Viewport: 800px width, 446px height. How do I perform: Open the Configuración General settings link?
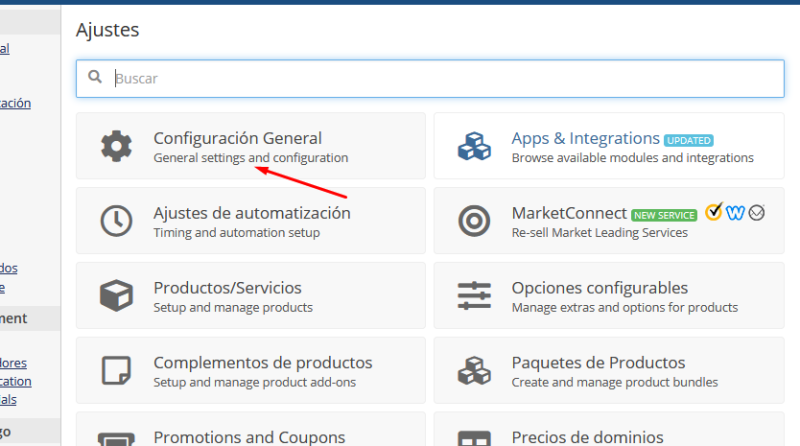tap(237, 138)
